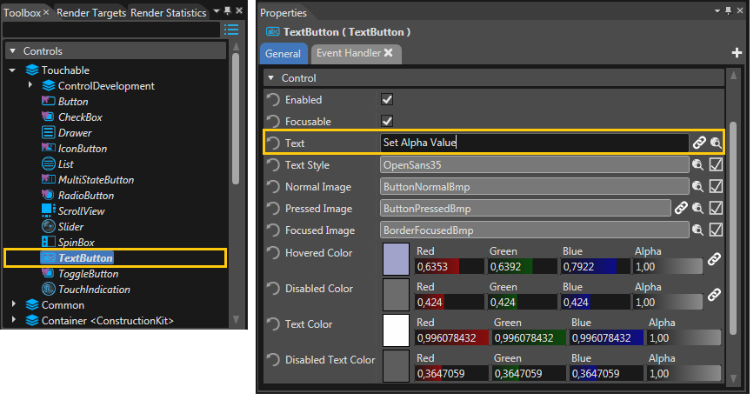This screenshot has width=751, height=396.
Task: Select the Drawer control icon
Action: click(48, 133)
